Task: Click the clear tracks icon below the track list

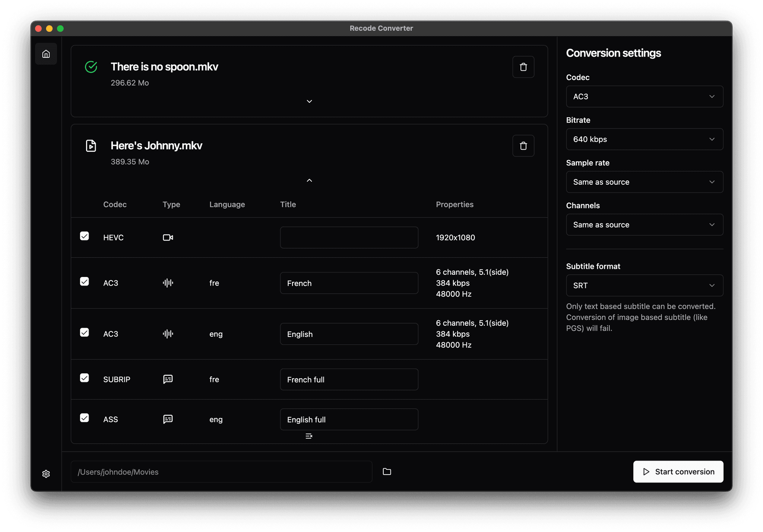Action: (309, 436)
